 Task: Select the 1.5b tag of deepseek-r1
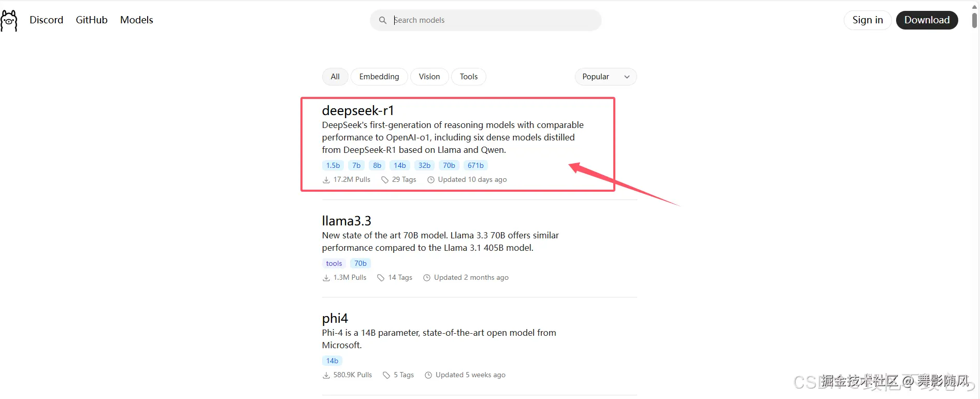point(333,165)
